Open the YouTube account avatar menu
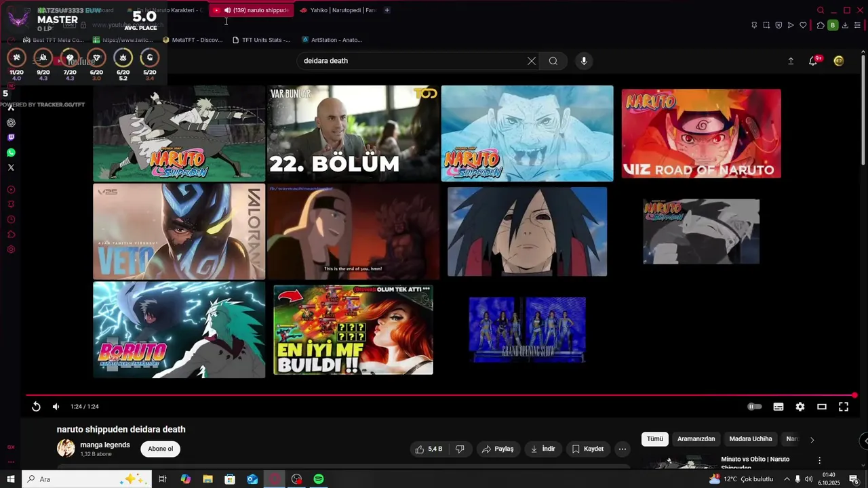 pyautogui.click(x=839, y=61)
